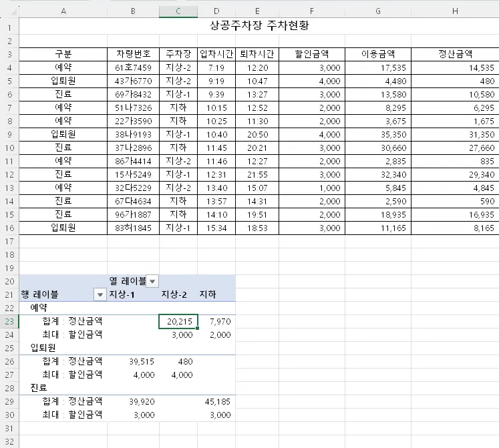Click the pivot column label 지상-2
Image resolution: width=499 pixels, height=448 pixels.
click(174, 294)
